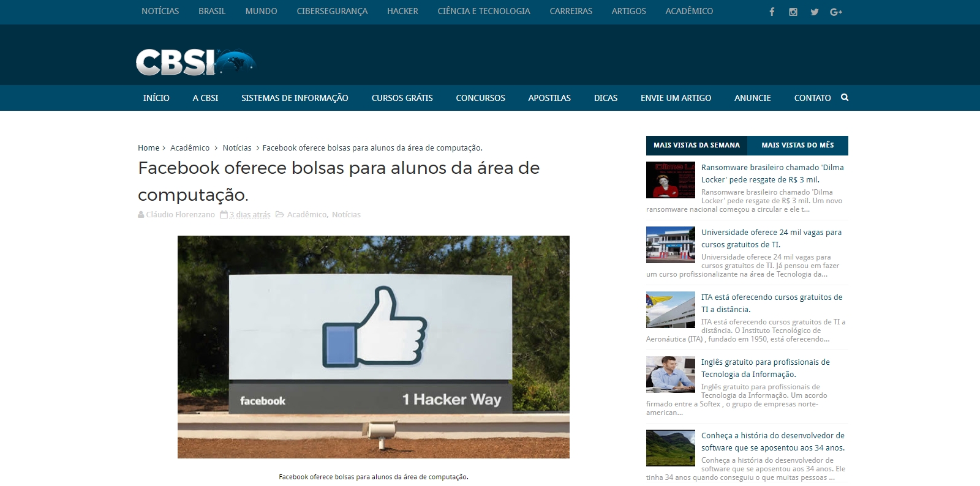Open the CARREIRAS top menu item
Screen dimensions: 980x486
pyautogui.click(x=571, y=11)
